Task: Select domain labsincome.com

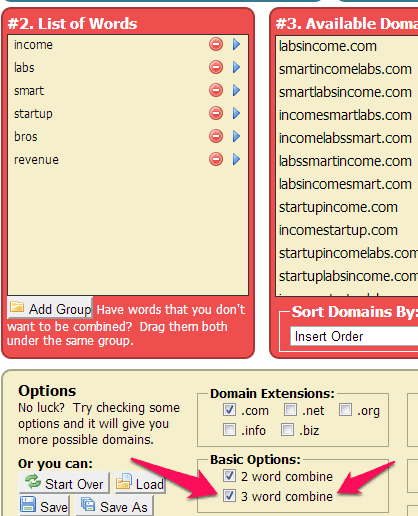Action: click(x=328, y=46)
